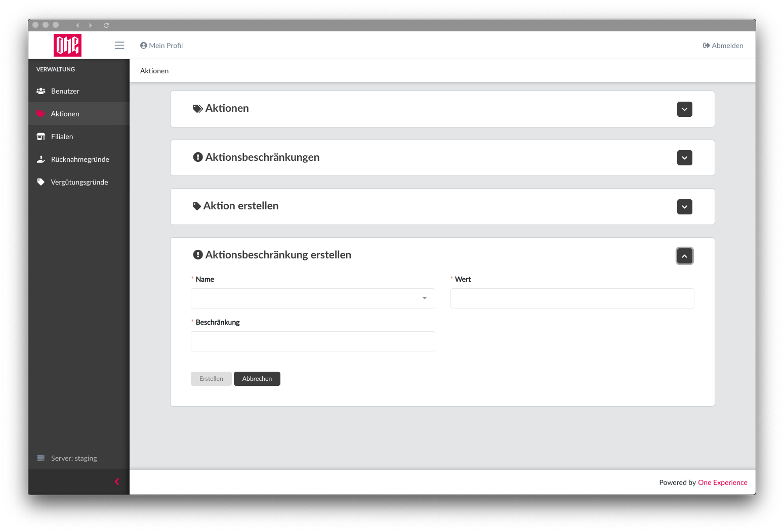
Task: Focus the Beschränkung input field
Action: pyautogui.click(x=313, y=341)
